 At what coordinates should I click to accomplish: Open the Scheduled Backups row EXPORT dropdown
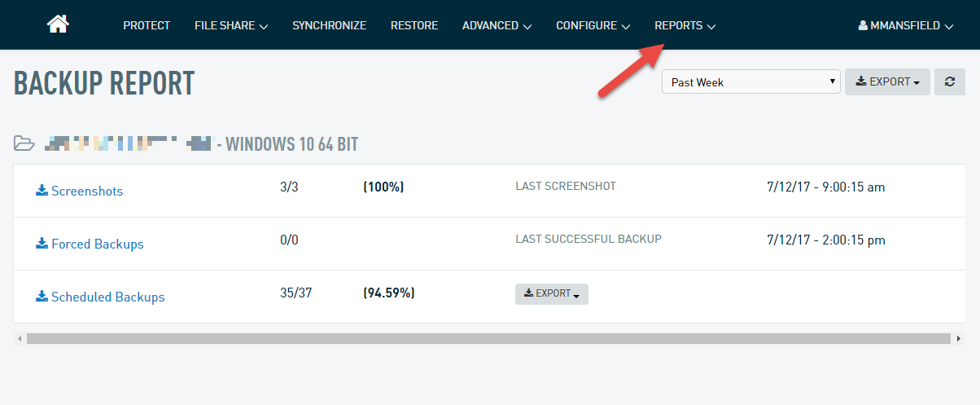point(551,293)
